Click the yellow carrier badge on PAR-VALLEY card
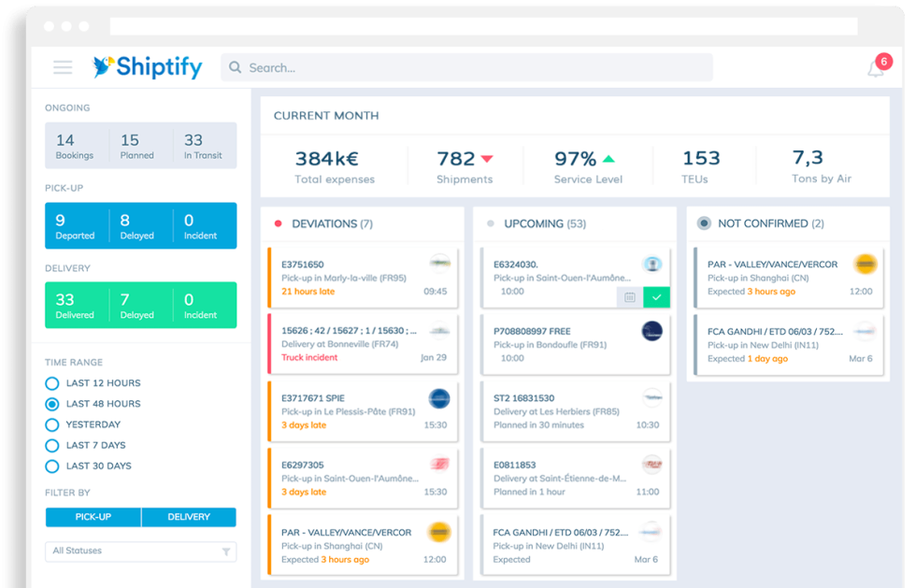916x588 pixels. (867, 265)
